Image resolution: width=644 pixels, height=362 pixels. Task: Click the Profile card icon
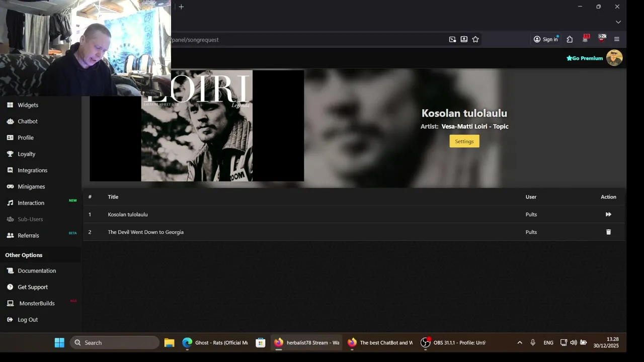10,138
